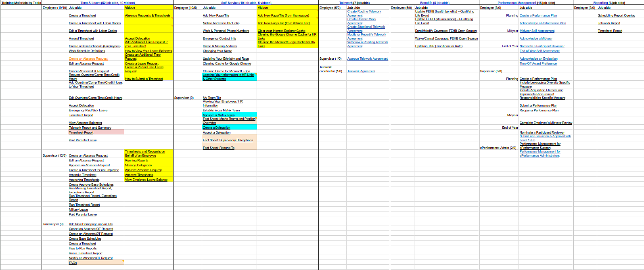Open the Modify an Absence/OT Request link
Image resolution: width=644 pixels, height=270 pixels.
[91, 258]
